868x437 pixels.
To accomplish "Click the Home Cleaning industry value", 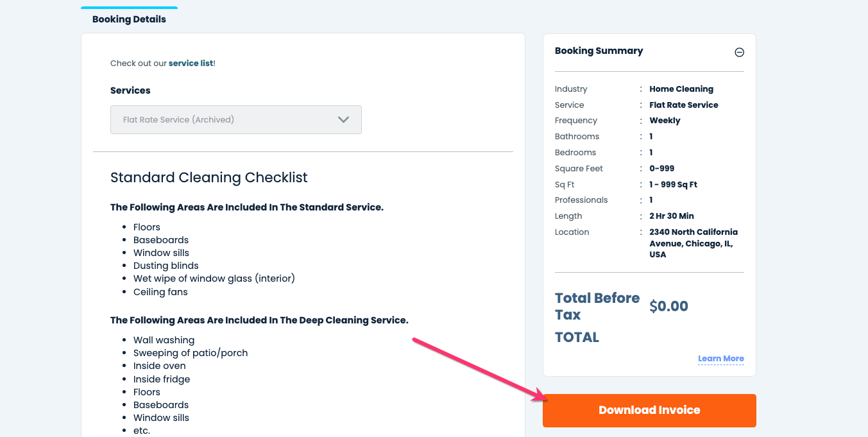I will 681,89.
